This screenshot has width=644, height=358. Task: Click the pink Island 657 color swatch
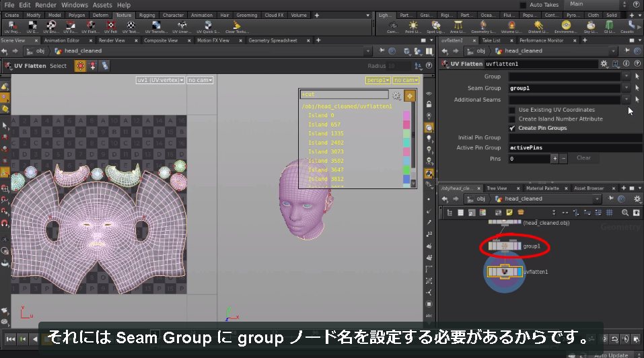(x=406, y=124)
